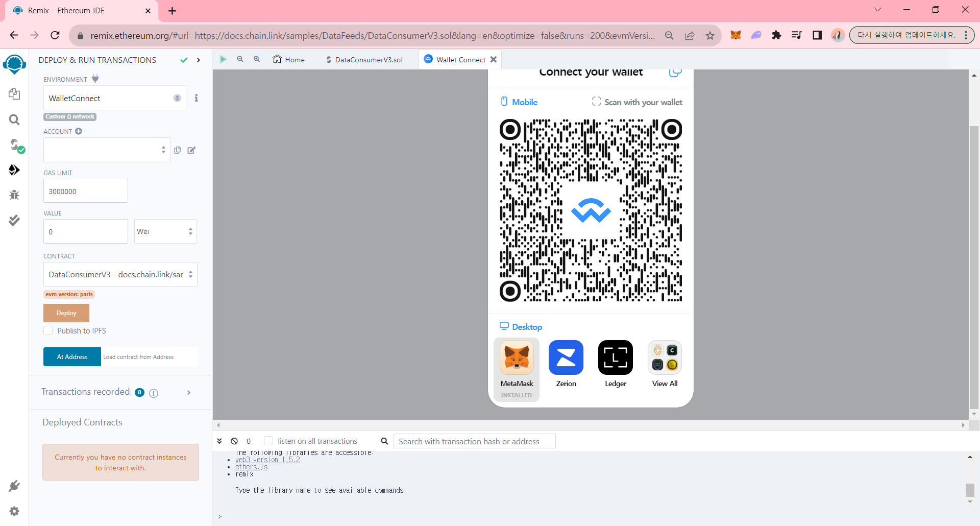
Task: Open the Chrome tab search dropdown arrow
Action: point(877,10)
